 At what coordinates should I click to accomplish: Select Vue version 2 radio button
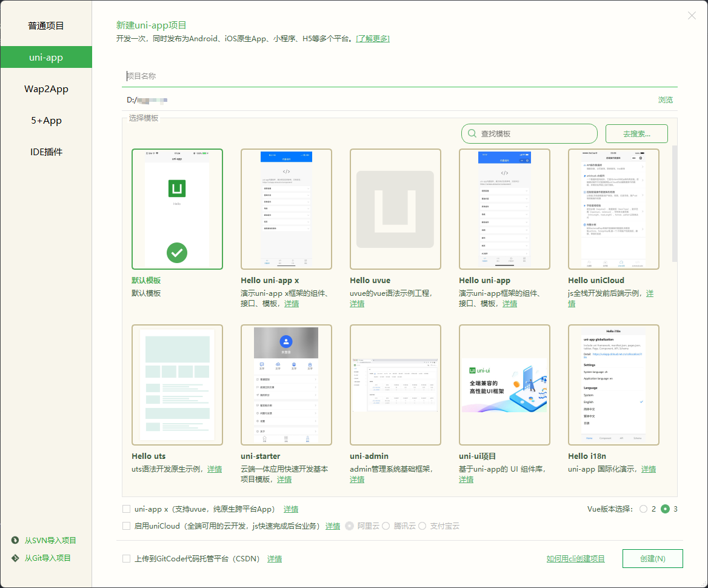(x=643, y=509)
